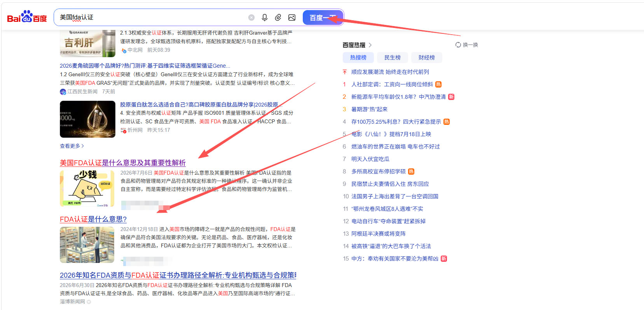This screenshot has width=644, height=310.
Task: Expand more results with 查看更多
Action: click(72, 146)
